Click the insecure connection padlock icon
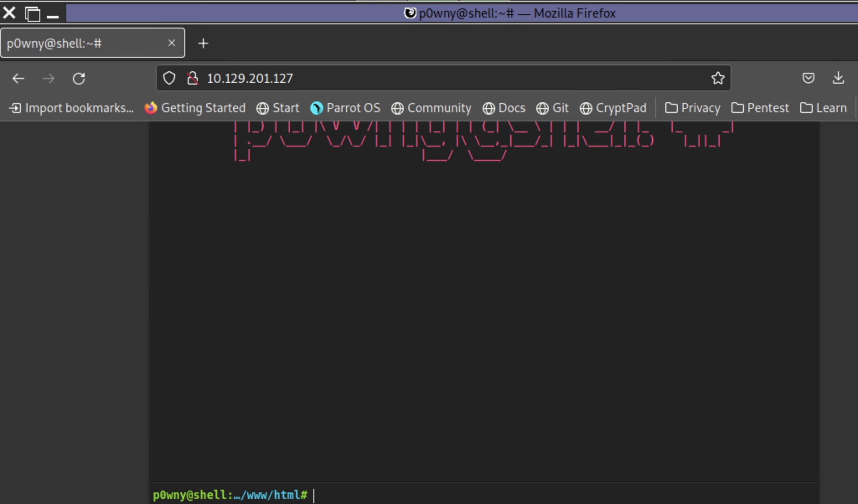The width and height of the screenshot is (858, 504). click(193, 78)
